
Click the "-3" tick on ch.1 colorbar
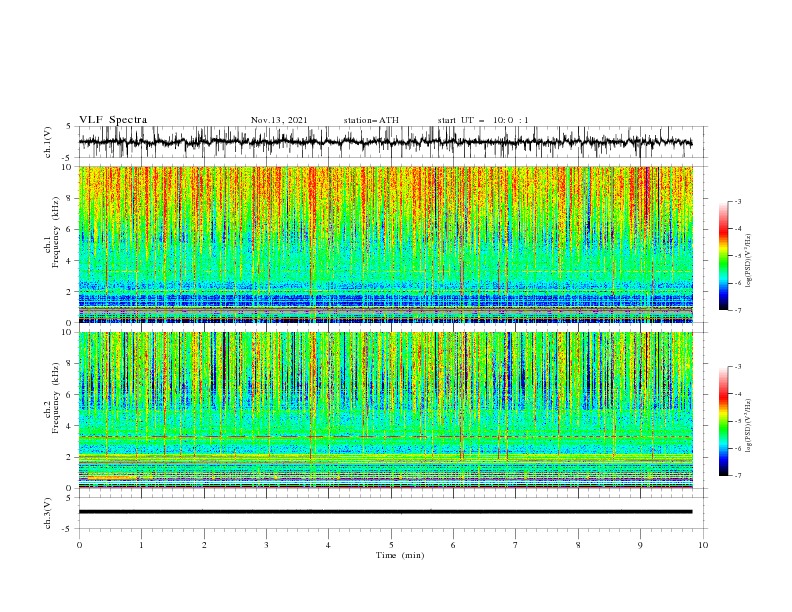[737, 201]
